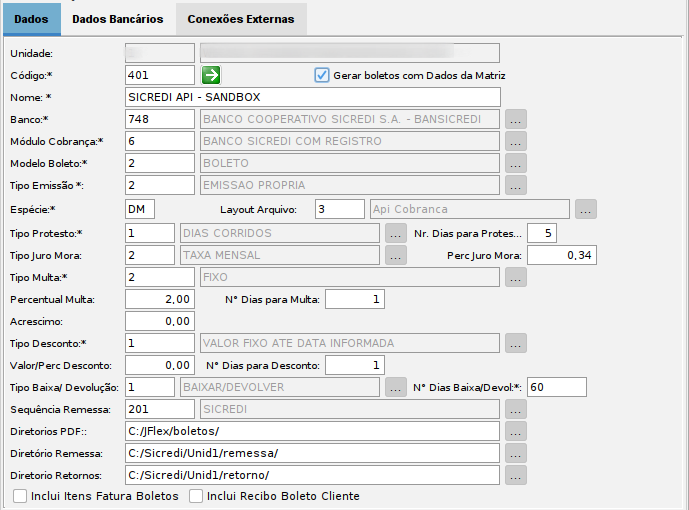The height and width of the screenshot is (510, 689).
Task: Expand Tipo Juro Mora options lookup
Action: [x=396, y=255]
